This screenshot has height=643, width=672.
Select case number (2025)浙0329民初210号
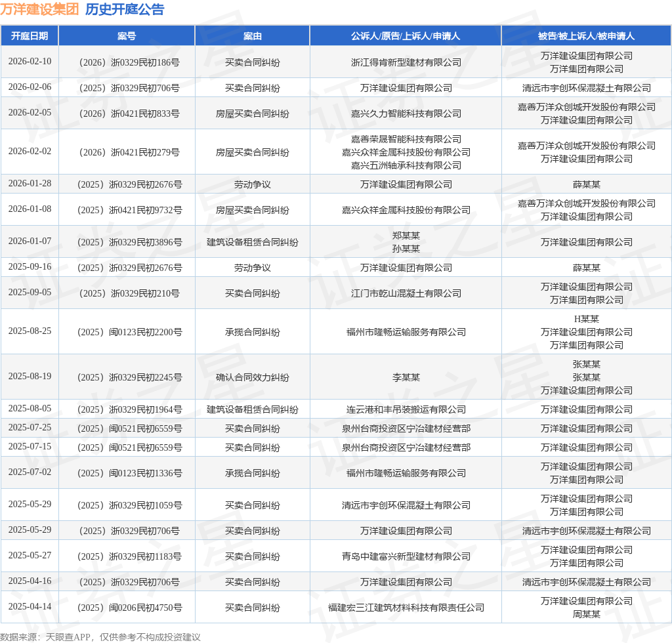129,293
